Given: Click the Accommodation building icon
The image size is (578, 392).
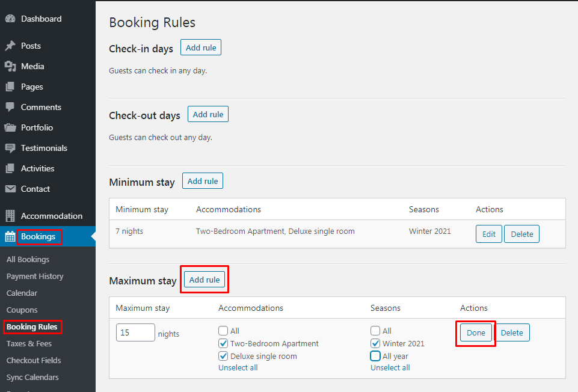Looking at the screenshot, I should coord(10,216).
